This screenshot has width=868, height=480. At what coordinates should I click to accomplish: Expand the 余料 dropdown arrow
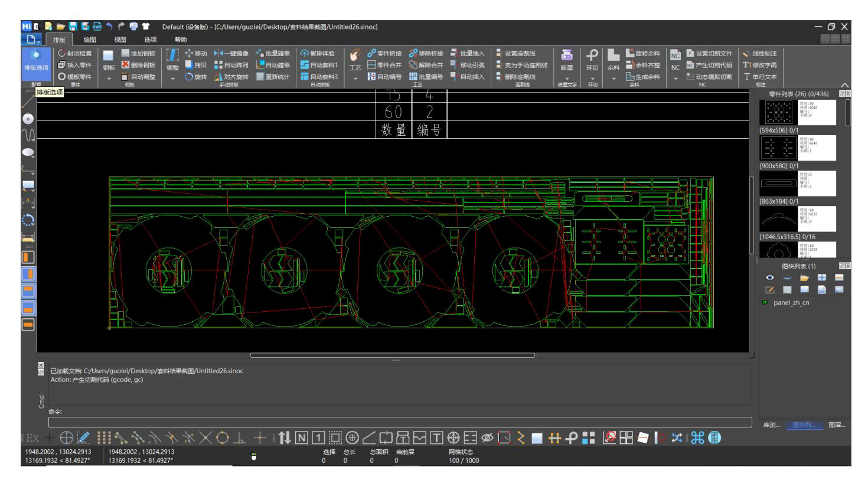coord(614,78)
